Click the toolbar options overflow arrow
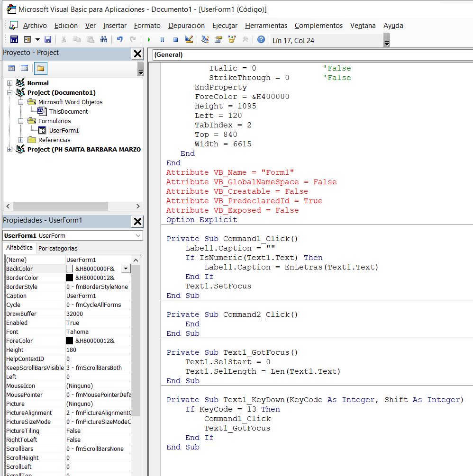 click(x=387, y=40)
